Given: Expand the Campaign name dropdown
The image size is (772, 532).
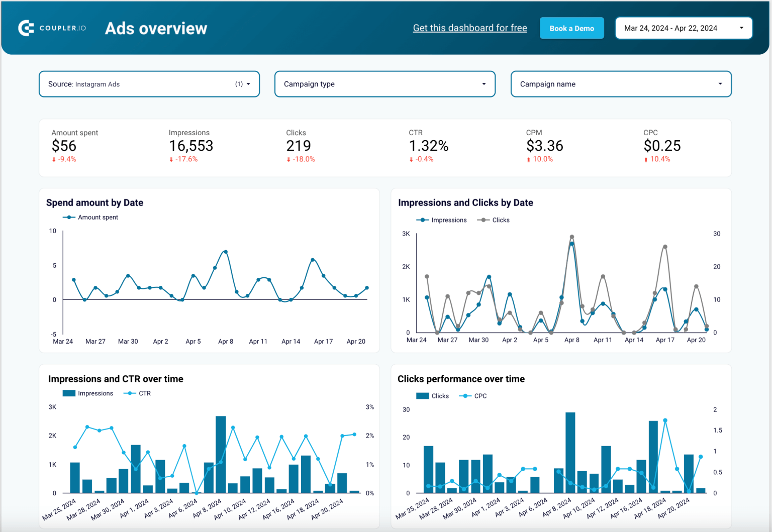Looking at the screenshot, I should (621, 84).
